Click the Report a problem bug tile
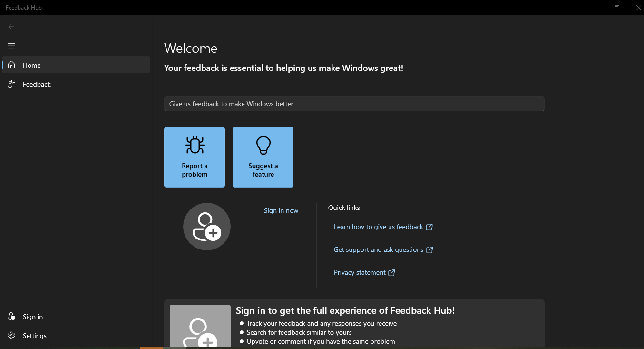Image resolution: width=644 pixels, height=349 pixels. 195,157
